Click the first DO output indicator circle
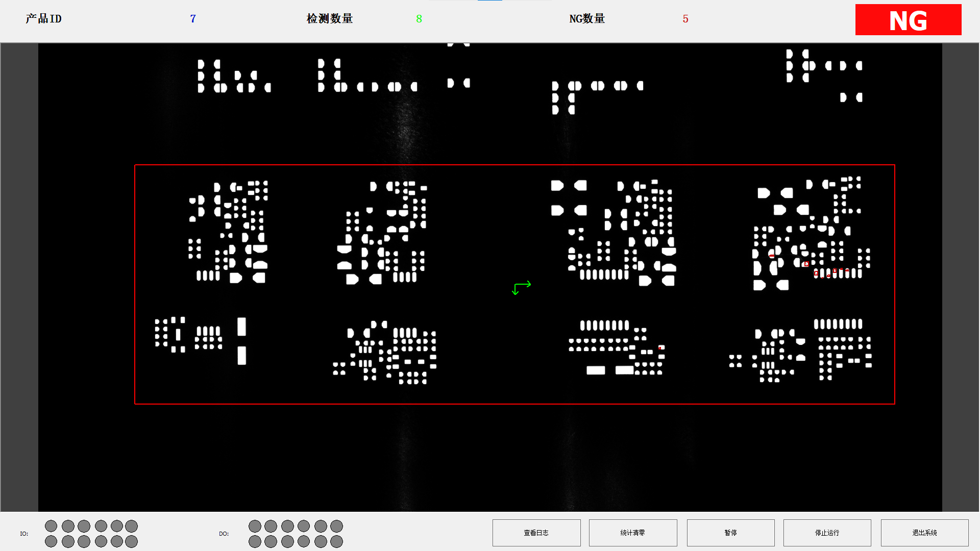The width and height of the screenshot is (980, 551). [x=255, y=525]
